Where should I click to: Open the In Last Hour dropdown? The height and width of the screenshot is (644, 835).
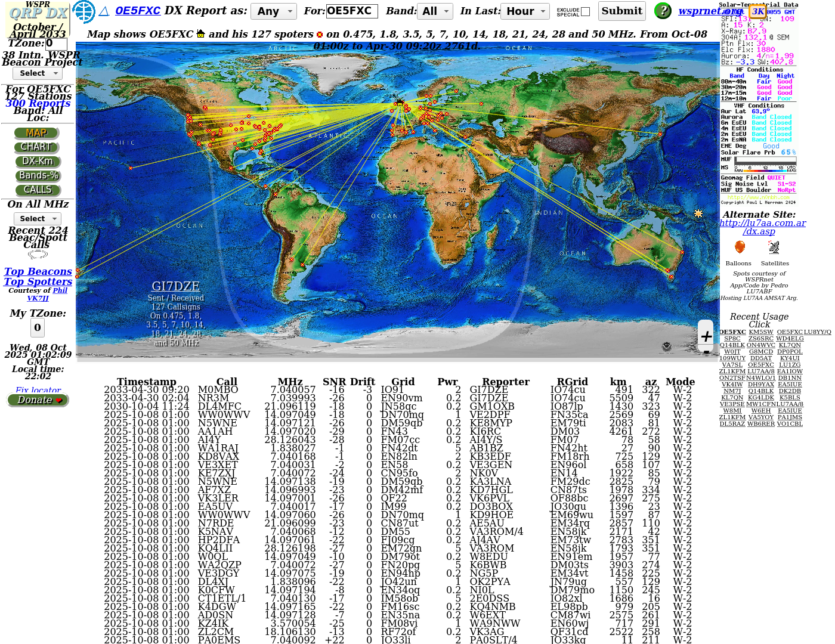pyautogui.click(x=526, y=11)
